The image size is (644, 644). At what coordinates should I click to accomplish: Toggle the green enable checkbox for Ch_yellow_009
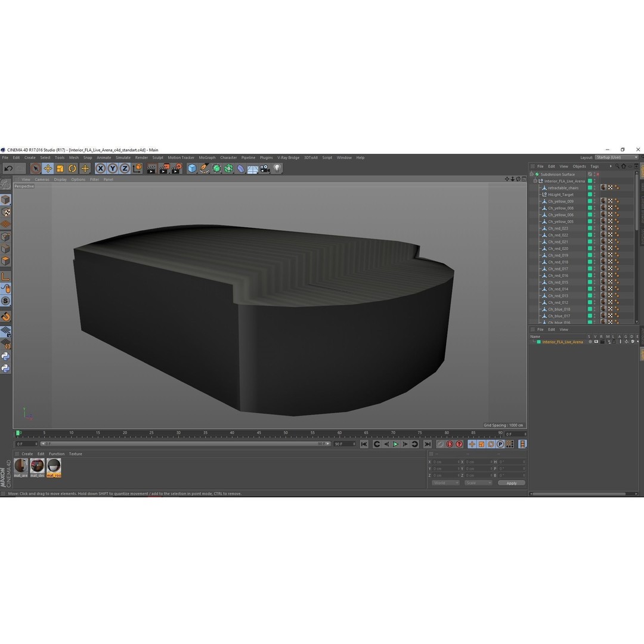[590, 202]
